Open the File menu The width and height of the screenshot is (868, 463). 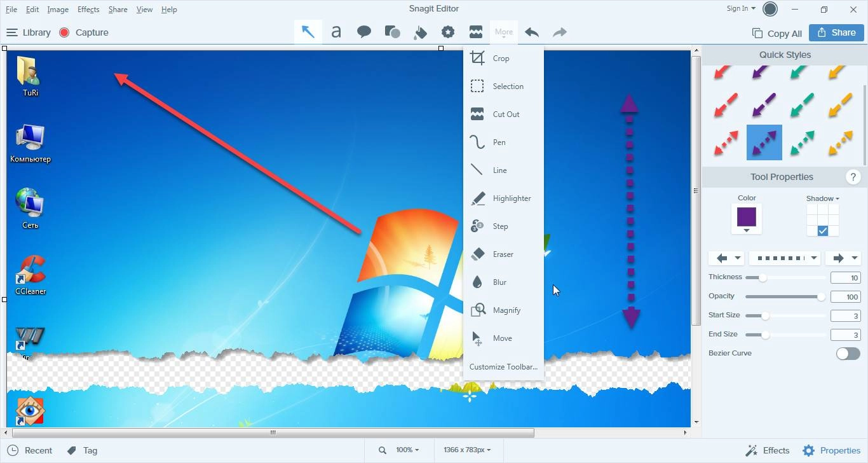click(11, 10)
